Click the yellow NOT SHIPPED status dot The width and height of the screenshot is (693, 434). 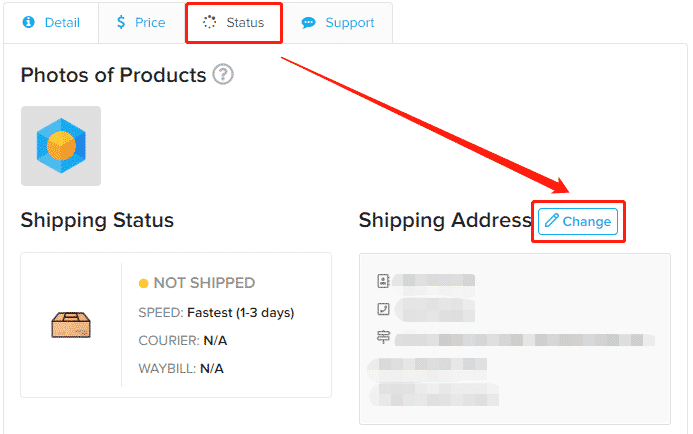tap(143, 283)
